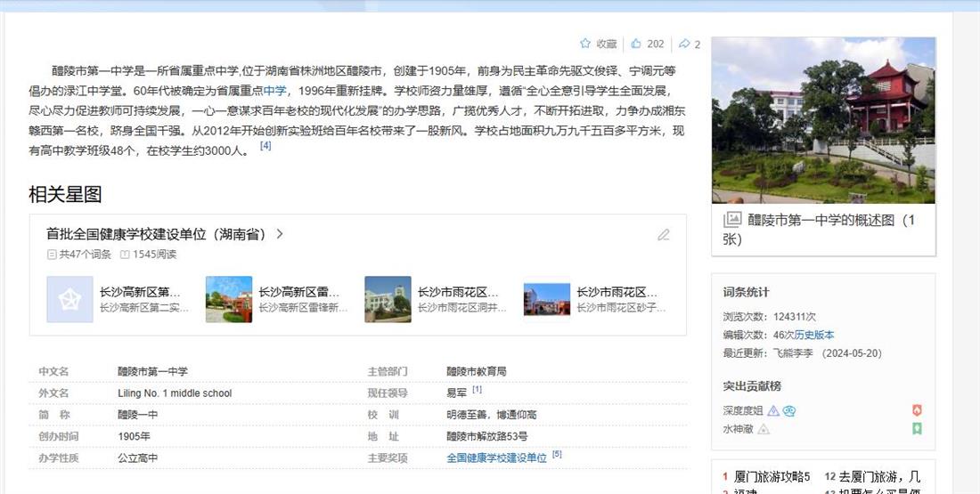Open the 全国健康学校建设单位 award link
This screenshot has height=494, width=980.
[x=496, y=458]
